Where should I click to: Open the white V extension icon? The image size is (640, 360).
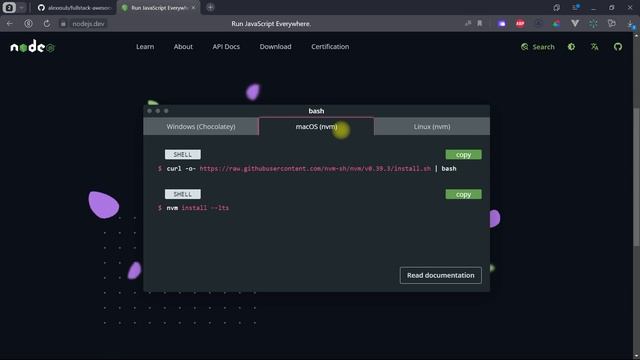click(x=575, y=24)
